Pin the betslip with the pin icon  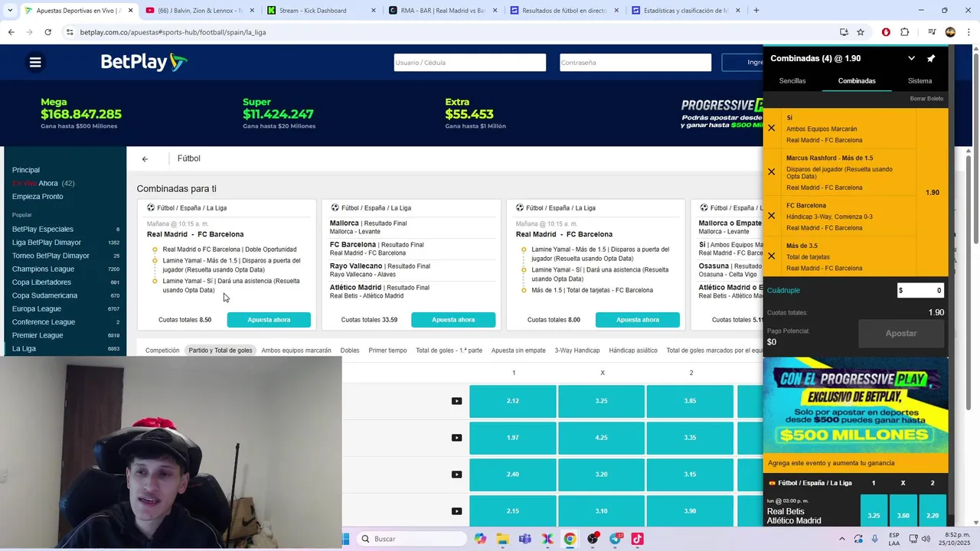[x=931, y=59]
